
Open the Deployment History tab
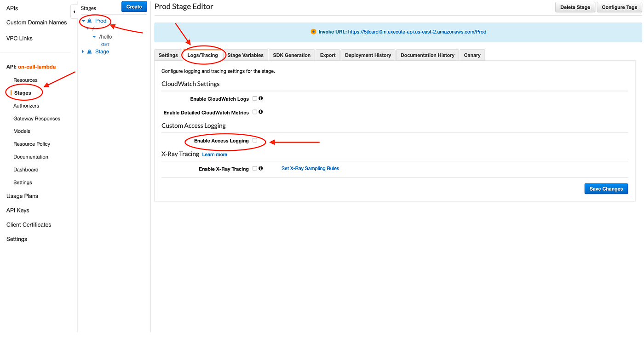pos(368,55)
